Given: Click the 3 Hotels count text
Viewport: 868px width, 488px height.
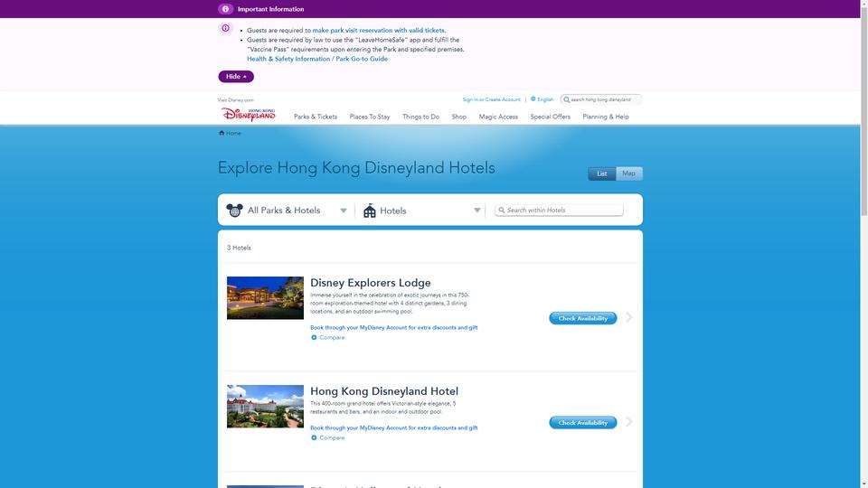Looking at the screenshot, I should pyautogui.click(x=239, y=248).
